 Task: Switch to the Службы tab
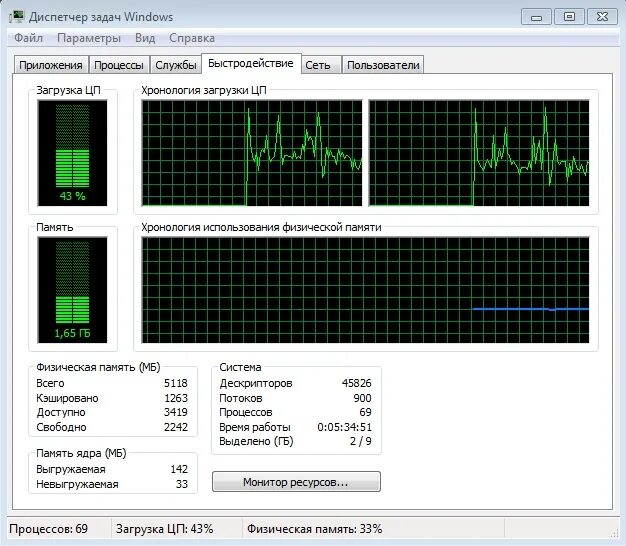point(176,65)
